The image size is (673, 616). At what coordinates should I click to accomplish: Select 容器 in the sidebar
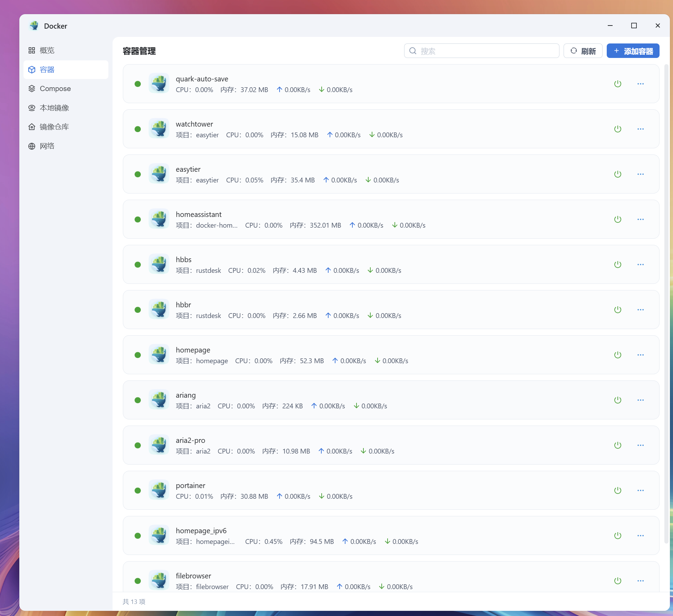click(x=66, y=70)
